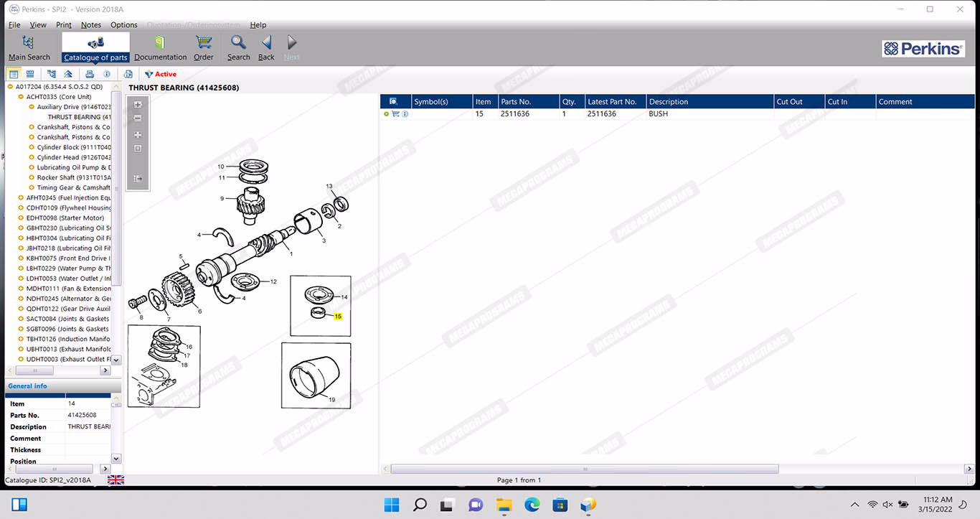This screenshot has width=980, height=519.
Task: Open the Windows Start menu
Action: 392,505
